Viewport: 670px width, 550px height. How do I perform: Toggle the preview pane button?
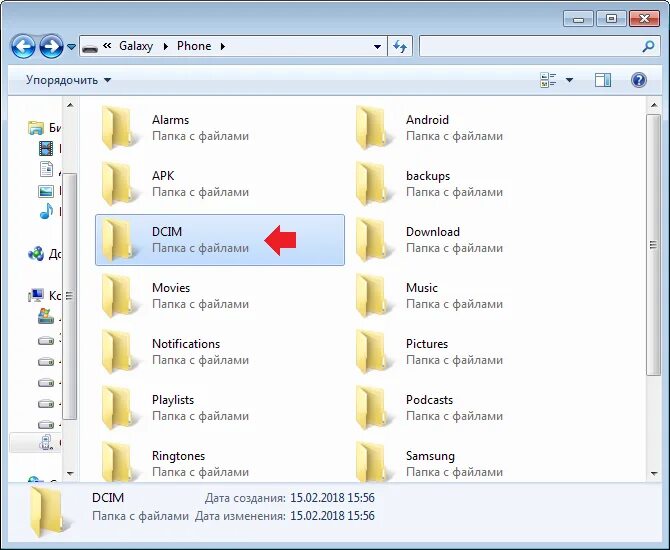tap(603, 80)
